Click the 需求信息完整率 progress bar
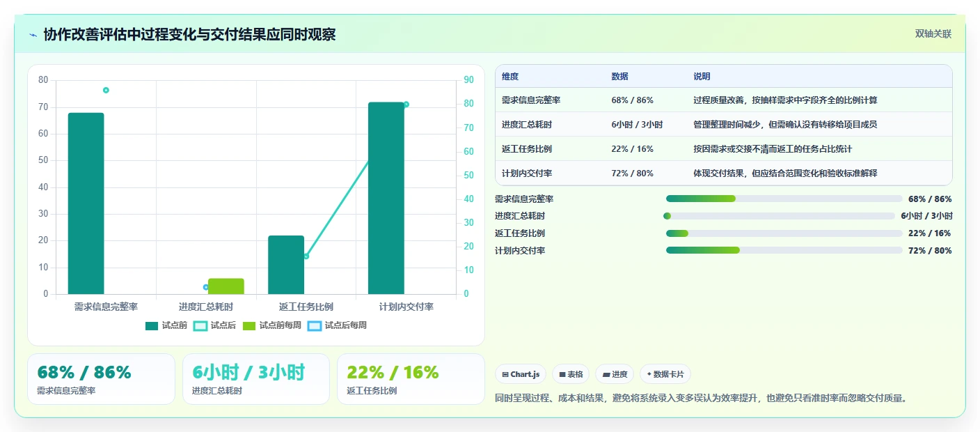Image resolution: width=980 pixels, height=432 pixels. tap(784, 199)
